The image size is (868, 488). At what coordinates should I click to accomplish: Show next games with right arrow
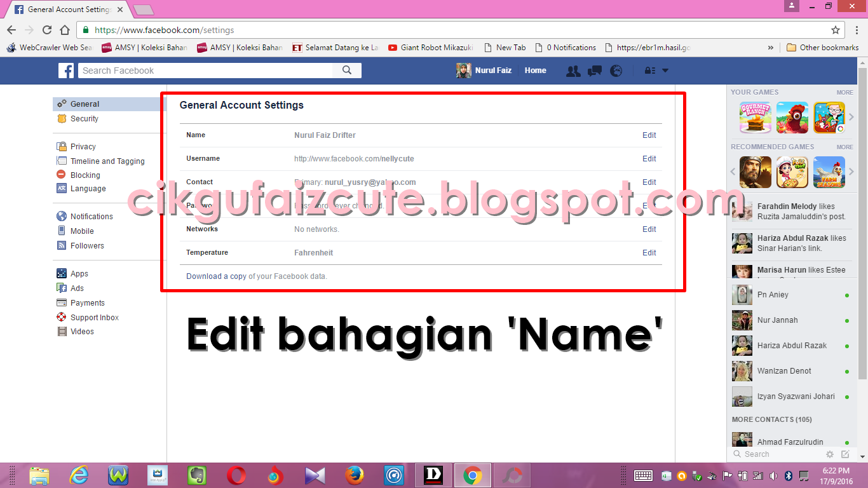[851, 118]
